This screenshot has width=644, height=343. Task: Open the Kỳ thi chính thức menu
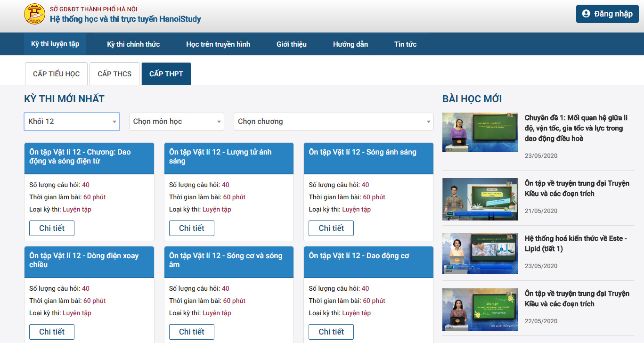click(133, 44)
